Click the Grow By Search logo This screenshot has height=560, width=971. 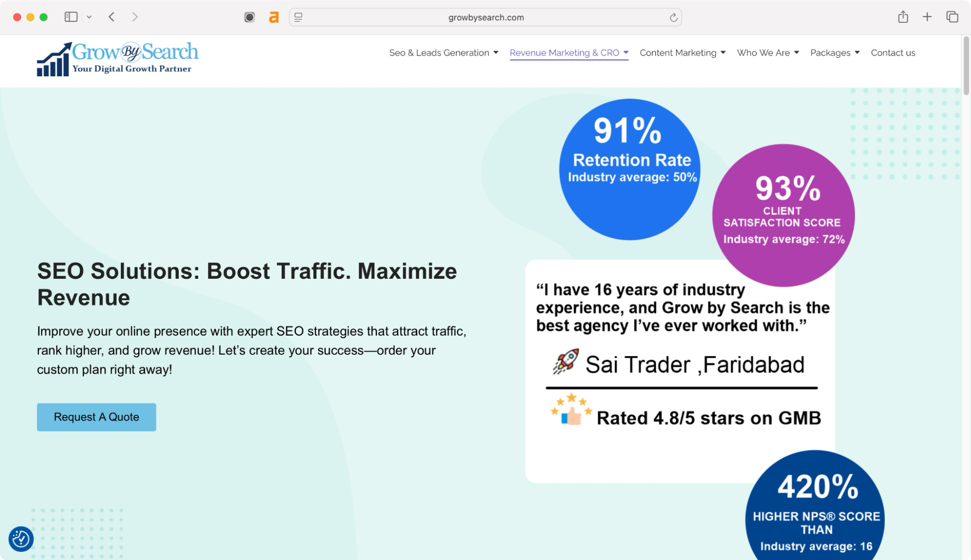pos(118,58)
